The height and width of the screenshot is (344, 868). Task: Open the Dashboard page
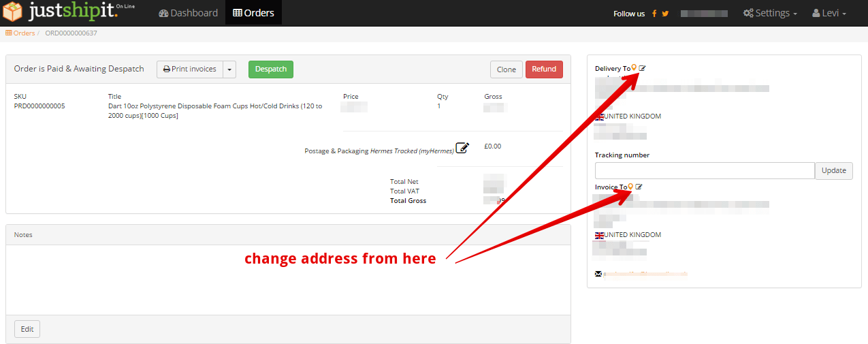(x=189, y=13)
